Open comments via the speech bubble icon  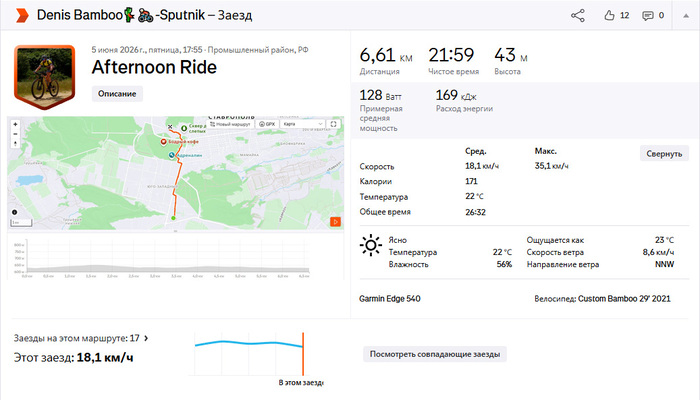pos(647,16)
